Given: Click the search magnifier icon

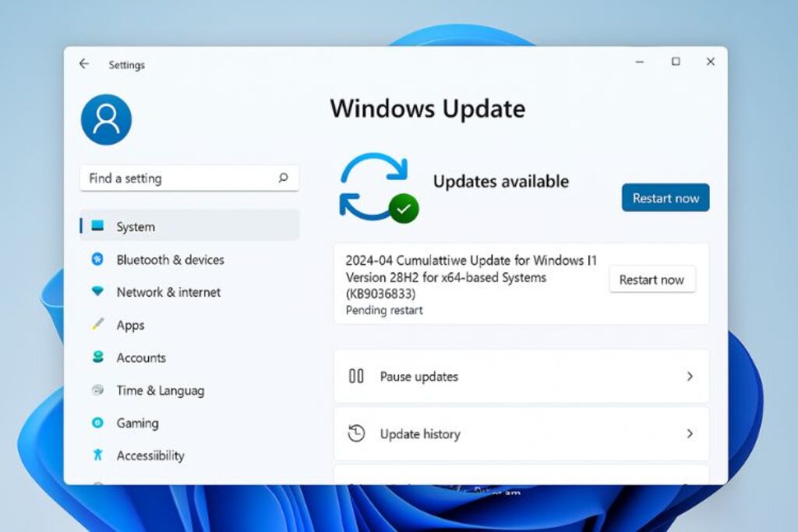Looking at the screenshot, I should (x=283, y=178).
